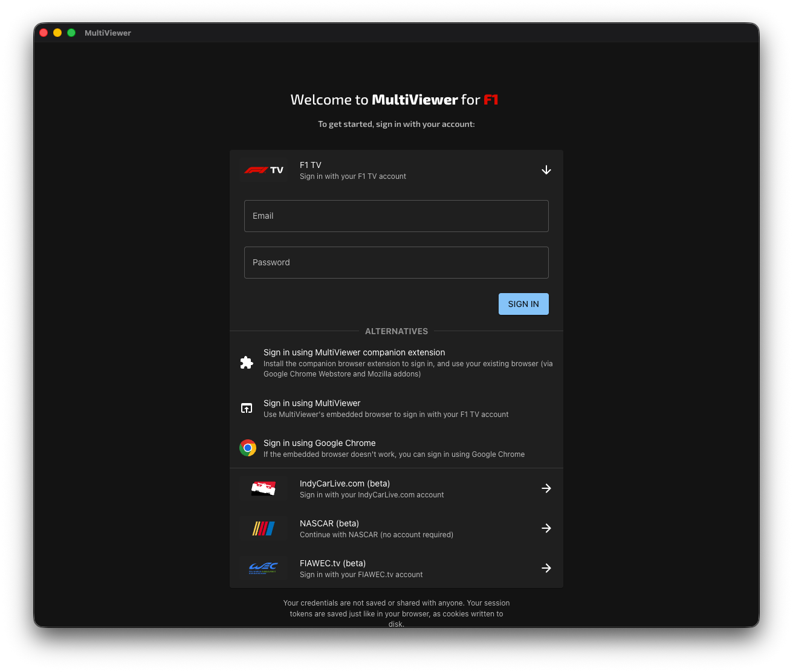
Task: Collapse the F1 TV section down arrow
Action: pos(546,170)
